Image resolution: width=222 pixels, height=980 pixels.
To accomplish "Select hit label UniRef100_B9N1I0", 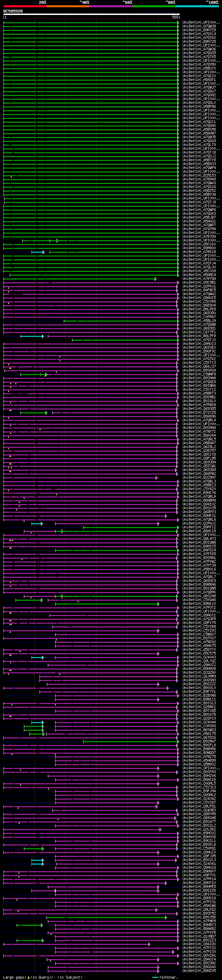I will [199, 604].
